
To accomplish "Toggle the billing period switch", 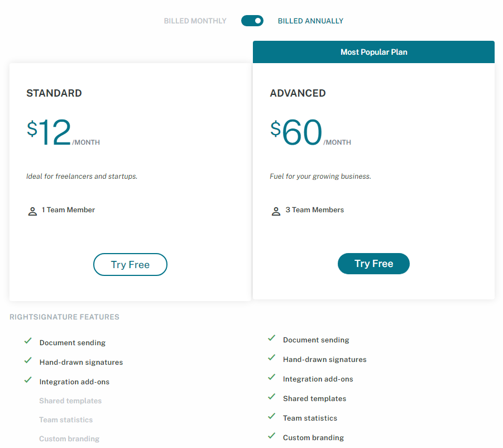I will (x=252, y=21).
